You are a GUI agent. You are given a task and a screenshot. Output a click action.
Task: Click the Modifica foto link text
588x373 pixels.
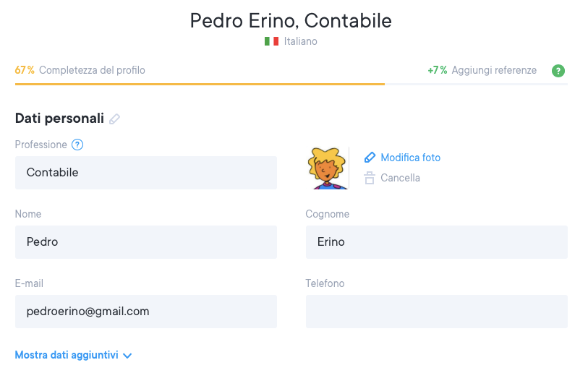[x=410, y=158]
